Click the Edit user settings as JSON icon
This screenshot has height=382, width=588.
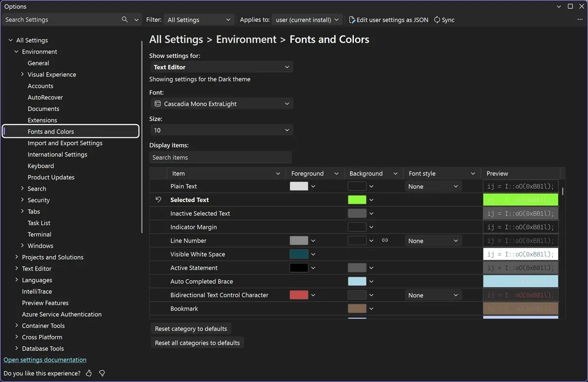pyautogui.click(x=352, y=20)
